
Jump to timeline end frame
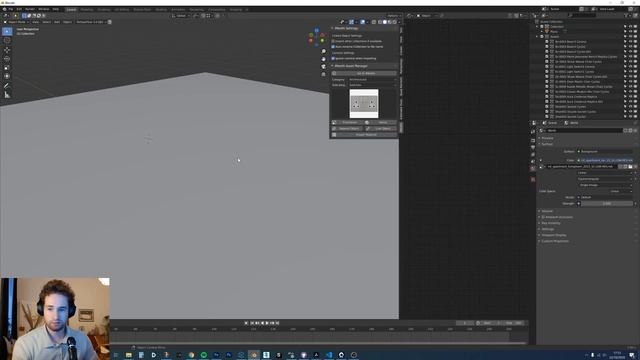click(x=278, y=323)
